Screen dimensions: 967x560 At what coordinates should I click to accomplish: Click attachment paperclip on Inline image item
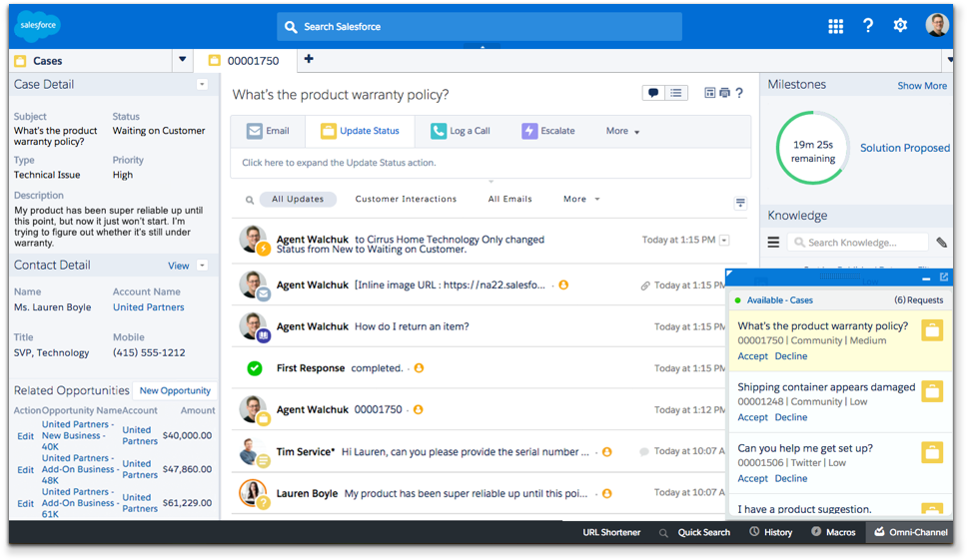tap(645, 285)
